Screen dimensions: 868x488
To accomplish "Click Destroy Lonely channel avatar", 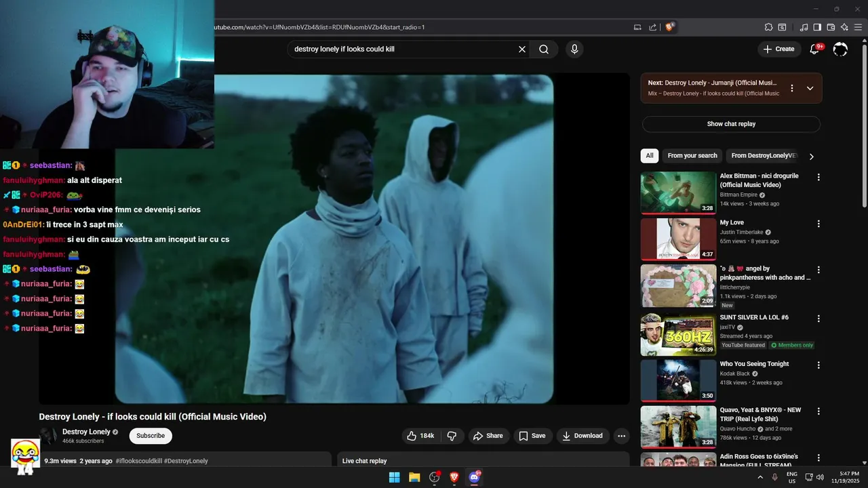I will point(48,436).
